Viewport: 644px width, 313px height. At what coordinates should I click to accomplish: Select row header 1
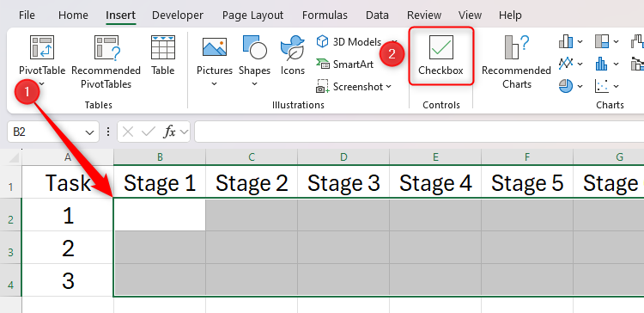point(11,181)
